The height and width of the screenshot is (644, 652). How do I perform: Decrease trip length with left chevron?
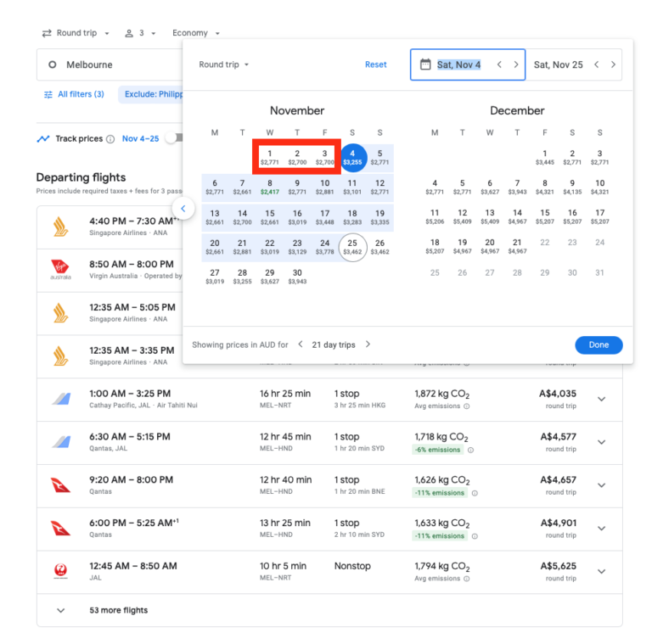click(300, 344)
